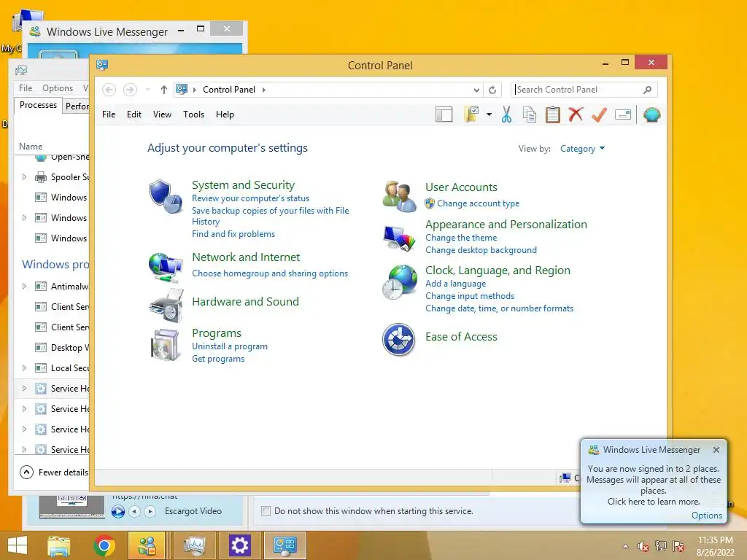Click the Network and Internet globe icon
Viewport: 747px width, 560px height.
166,268
